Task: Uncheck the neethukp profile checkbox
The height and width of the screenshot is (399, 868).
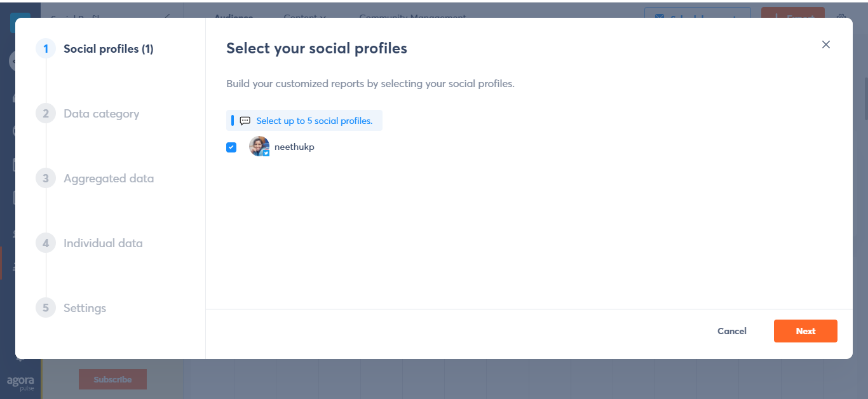Action: (x=231, y=147)
